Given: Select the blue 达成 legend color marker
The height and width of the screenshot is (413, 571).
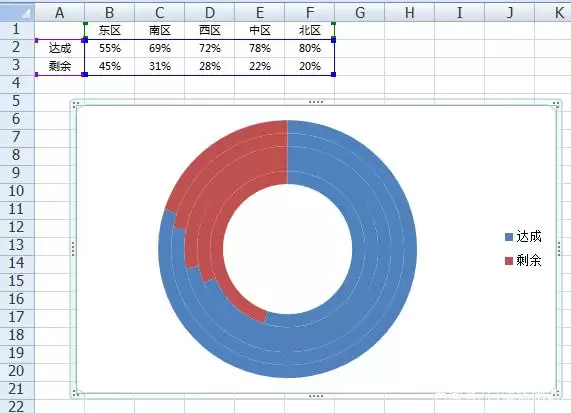Looking at the screenshot, I should (509, 237).
